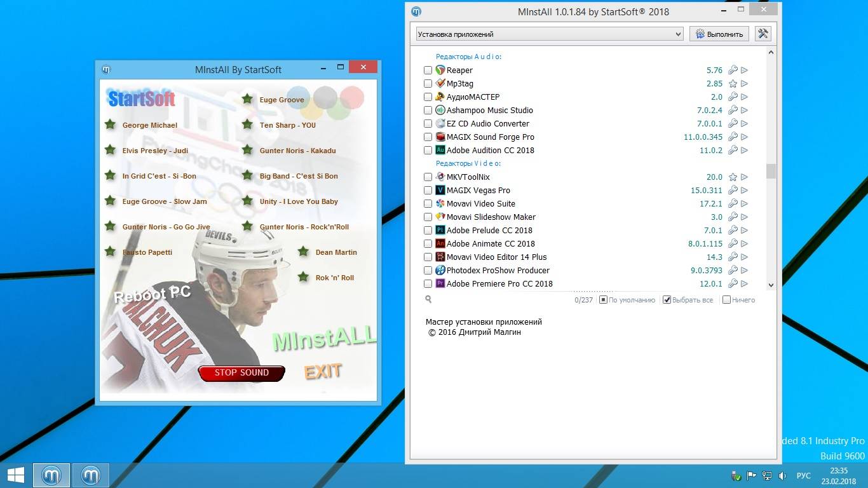Screen dimensions: 868x488
Task: Click the STOP SOUND button
Action: [241, 373]
